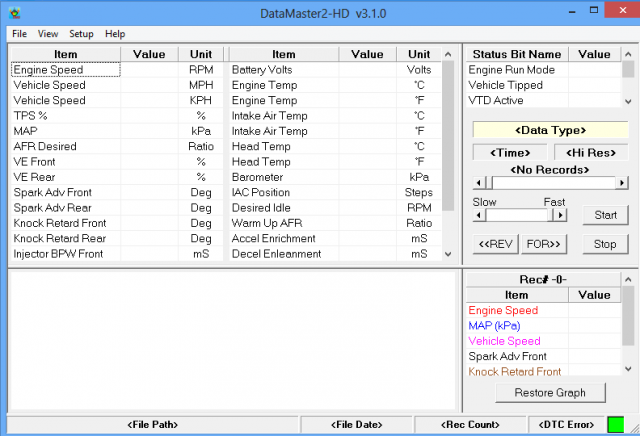Select the Warm Up AFR row
This screenshot has height=436, width=640.
click(x=336, y=223)
